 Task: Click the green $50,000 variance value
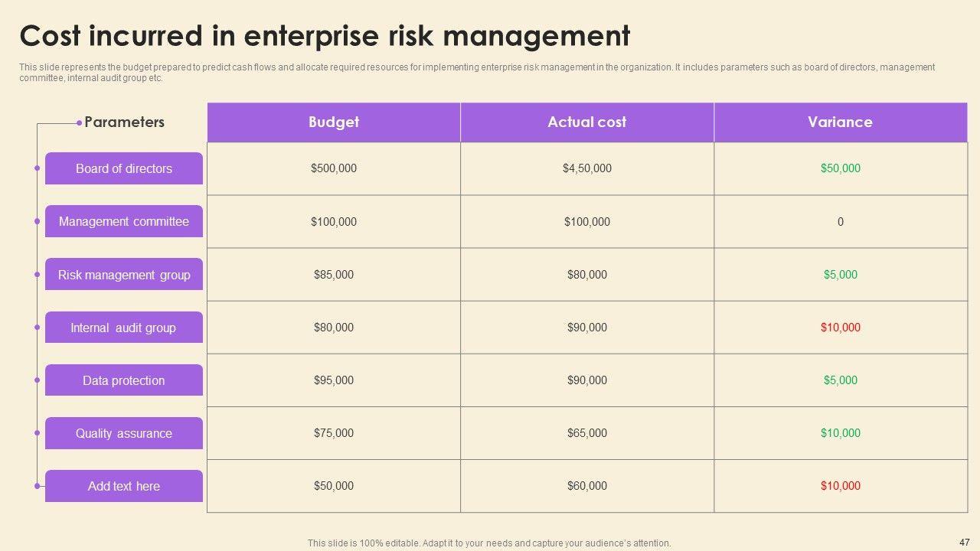coord(840,168)
